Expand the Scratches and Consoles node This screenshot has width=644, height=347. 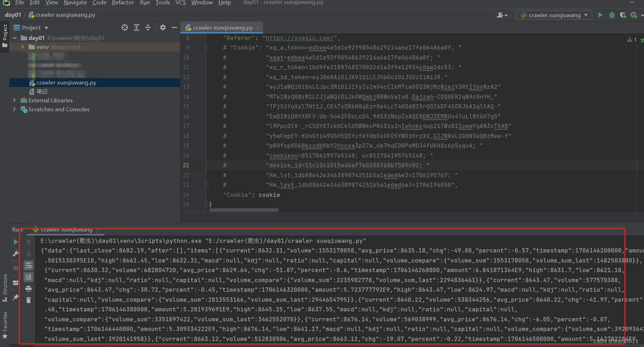click(14, 109)
